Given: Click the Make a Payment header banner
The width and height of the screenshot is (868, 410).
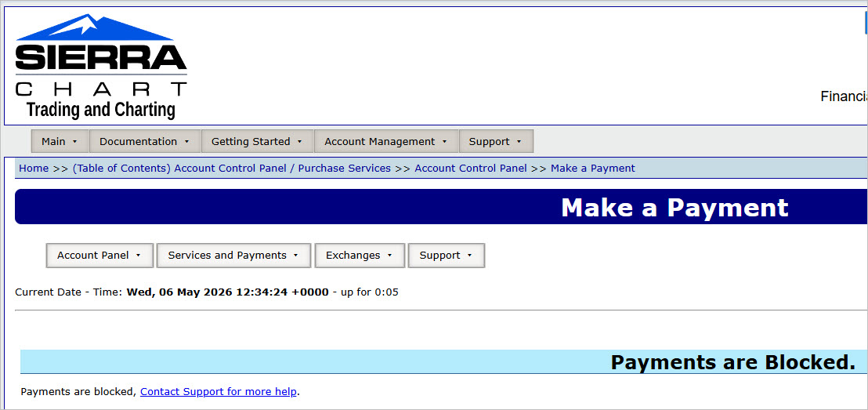Looking at the screenshot, I should 441,207.
